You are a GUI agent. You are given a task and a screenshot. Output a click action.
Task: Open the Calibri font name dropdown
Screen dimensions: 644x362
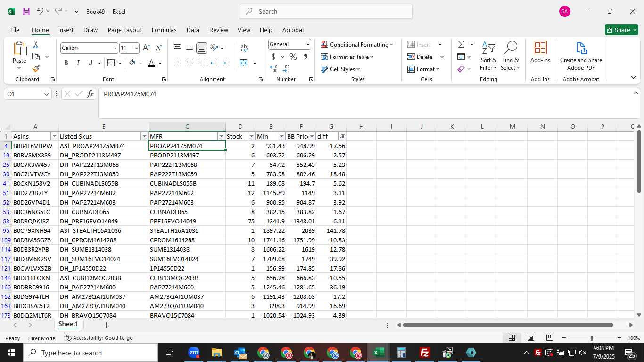(x=115, y=48)
